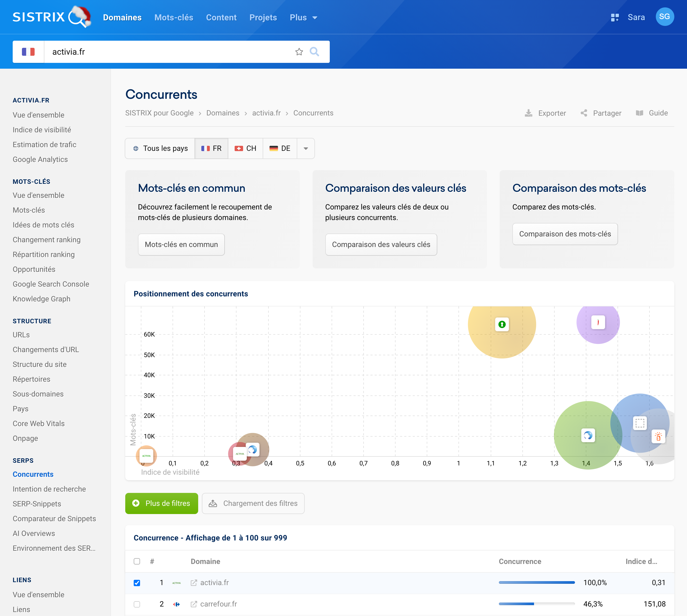
Task: Open the Exporter download icon
Action: (528, 113)
